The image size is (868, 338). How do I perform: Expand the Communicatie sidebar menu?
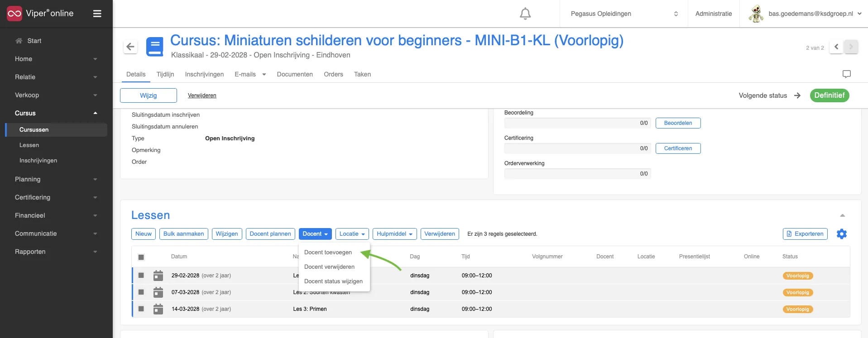pyautogui.click(x=56, y=233)
